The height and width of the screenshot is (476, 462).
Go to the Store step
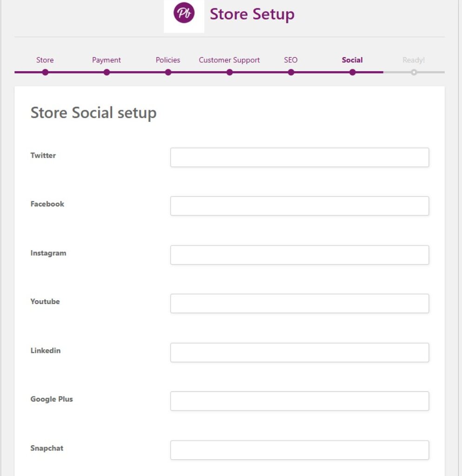45,60
